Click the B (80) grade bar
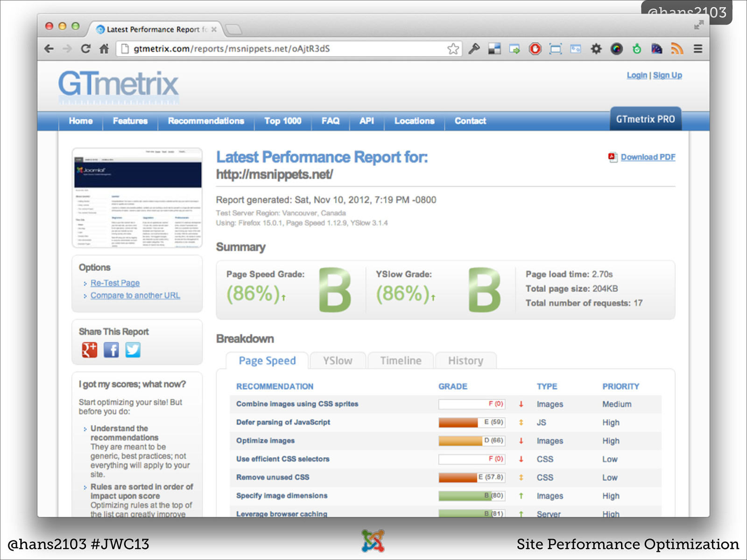This screenshot has height=560, width=747. pos(472,496)
